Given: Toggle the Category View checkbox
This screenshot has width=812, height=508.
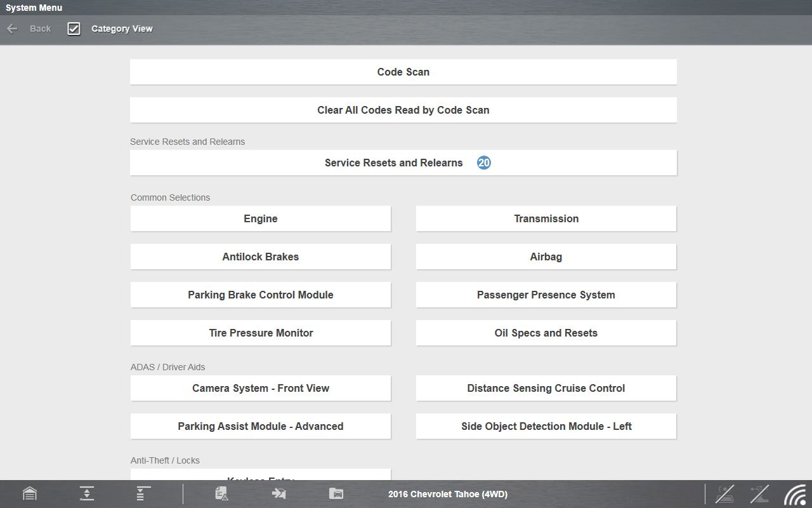Looking at the screenshot, I should click(74, 29).
